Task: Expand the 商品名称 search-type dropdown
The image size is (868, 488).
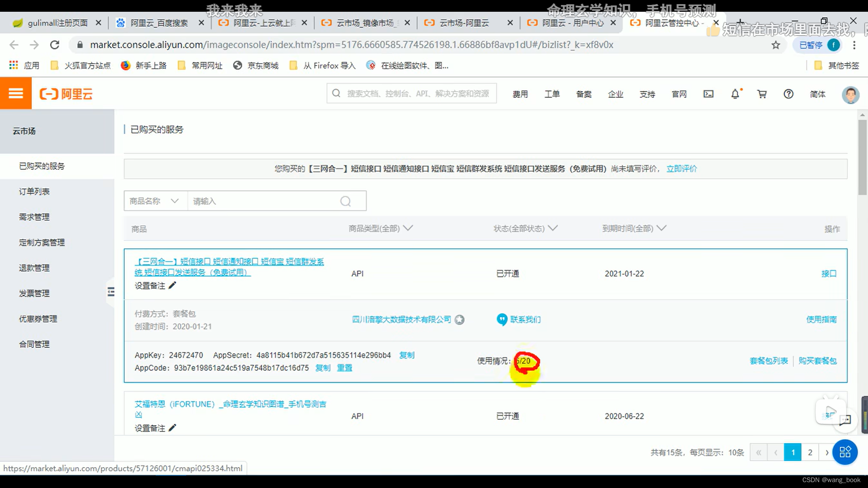Action: point(156,201)
